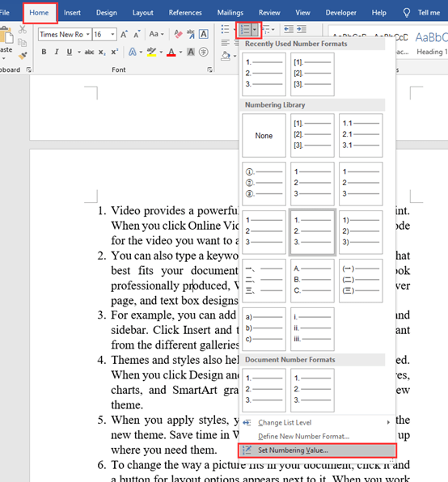Apply red font color
The image size is (448, 482).
pyautogui.click(x=171, y=52)
